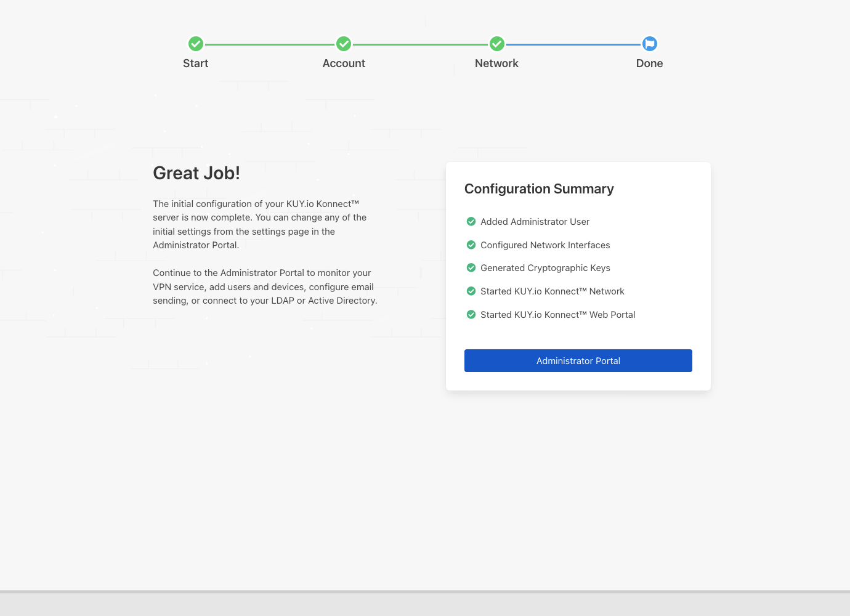The image size is (850, 616).
Task: Click checkmark beside Started KUY.io Konnect Network
Action: (471, 291)
